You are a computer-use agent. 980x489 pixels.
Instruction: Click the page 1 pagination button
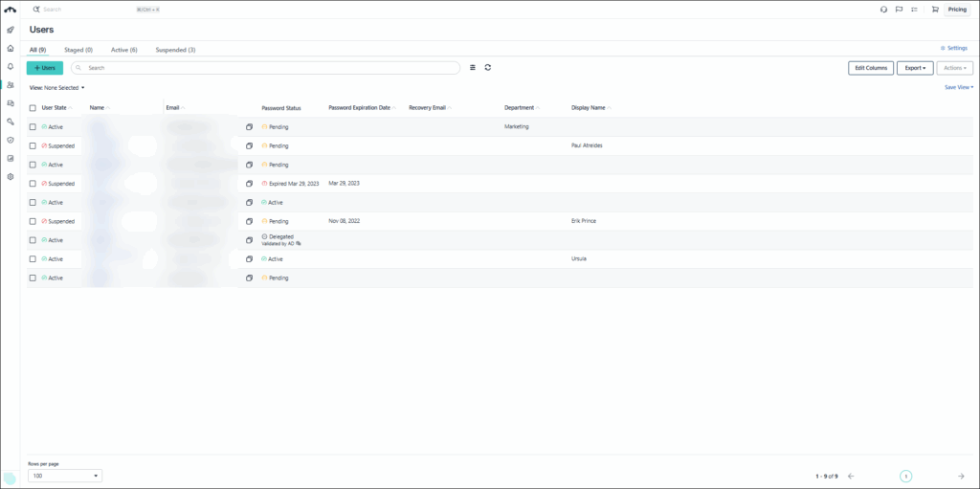[906, 476]
